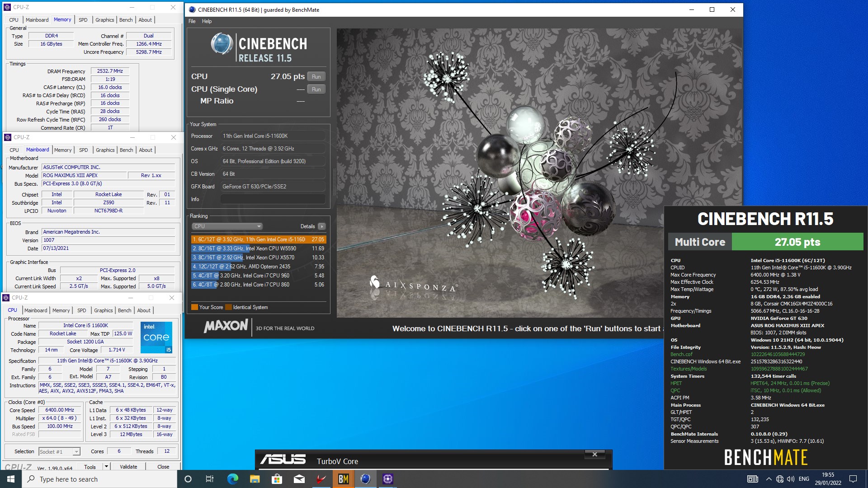The height and width of the screenshot is (488, 868).
Task: Select ranking row Intel Xeon CPU W5590
Action: (259, 249)
